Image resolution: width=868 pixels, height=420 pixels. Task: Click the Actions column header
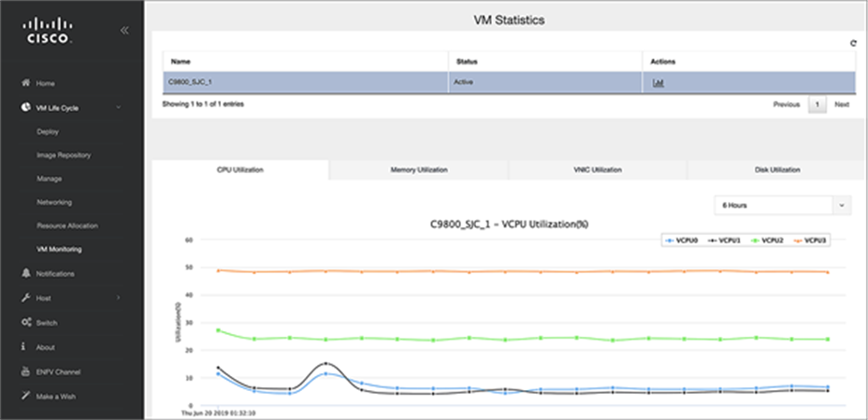pos(749,62)
